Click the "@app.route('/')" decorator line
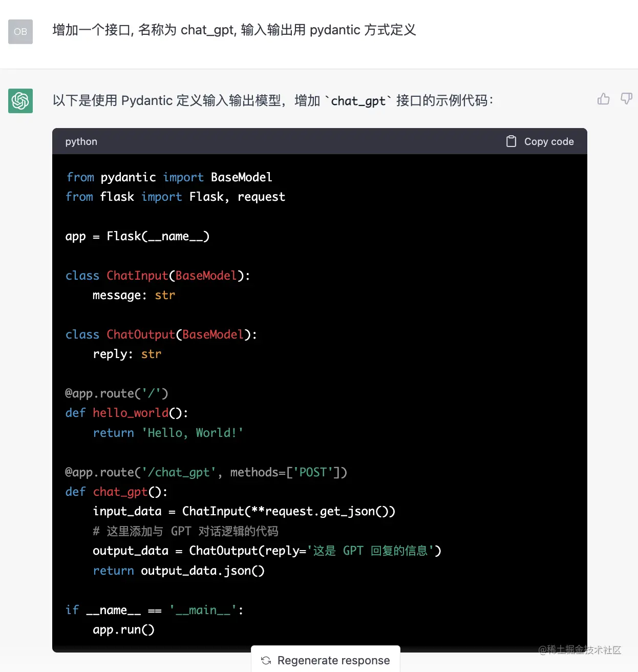 [x=117, y=394]
